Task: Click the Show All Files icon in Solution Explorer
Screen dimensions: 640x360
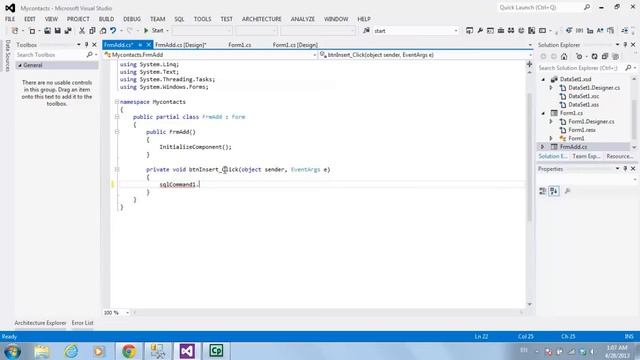Action: (615, 56)
